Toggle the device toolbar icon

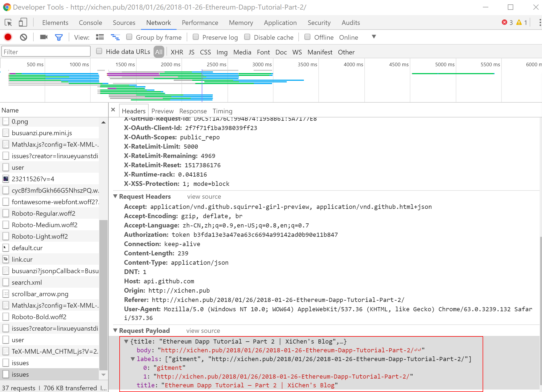point(23,22)
